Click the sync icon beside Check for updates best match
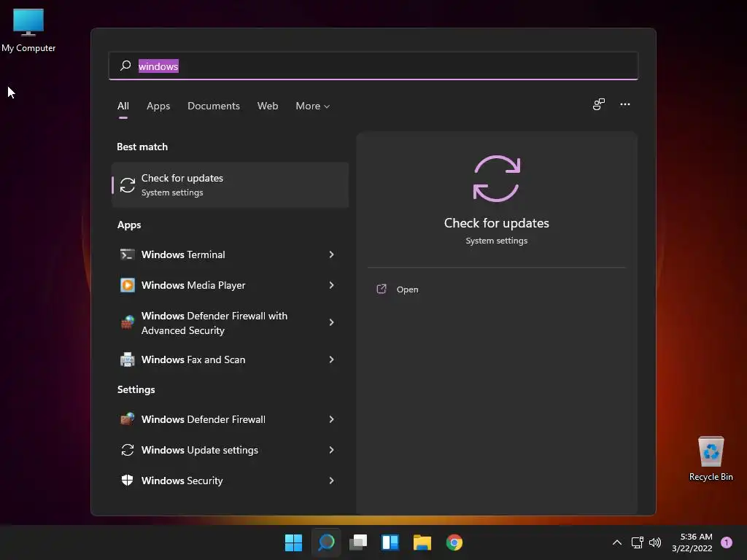 127,185
